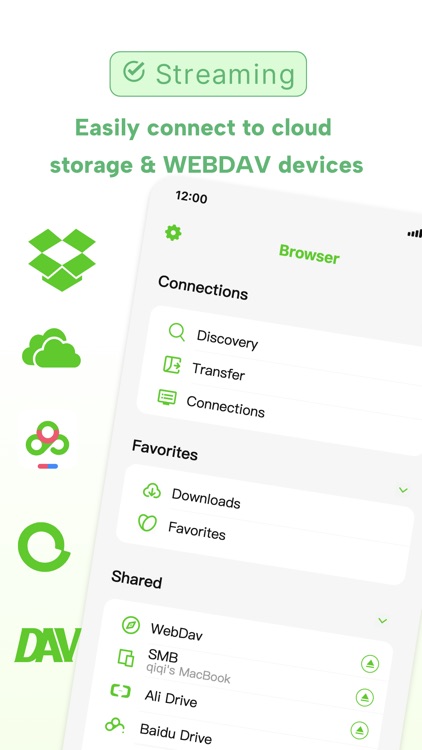422x750 pixels.
Task: Click the Discovery magnifier icon
Action: click(x=177, y=332)
